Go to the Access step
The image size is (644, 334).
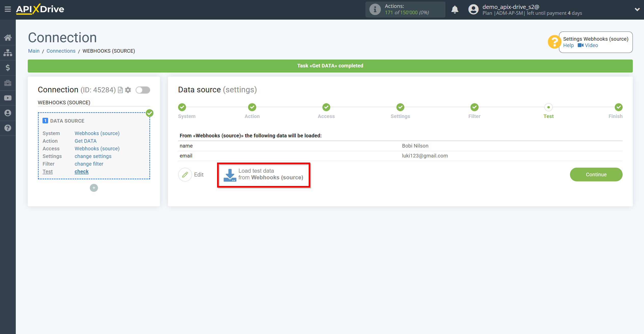pos(326,107)
